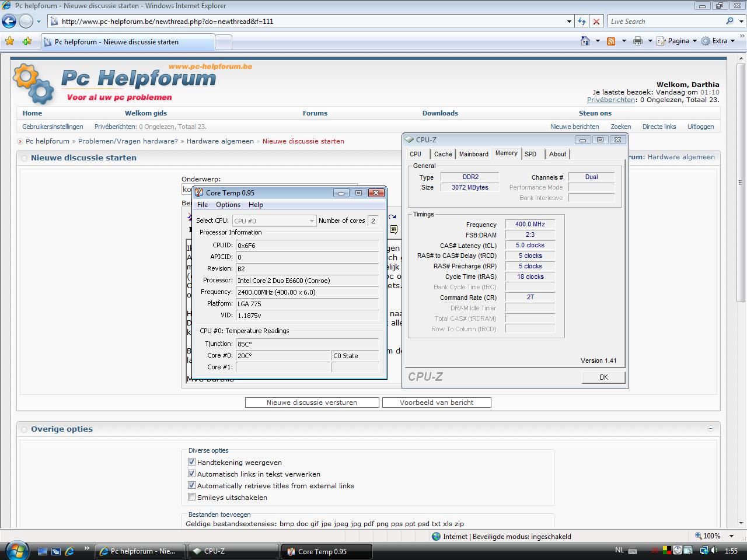The image size is (747, 560).
Task: Open the Options menu in Core Temp
Action: [228, 205]
